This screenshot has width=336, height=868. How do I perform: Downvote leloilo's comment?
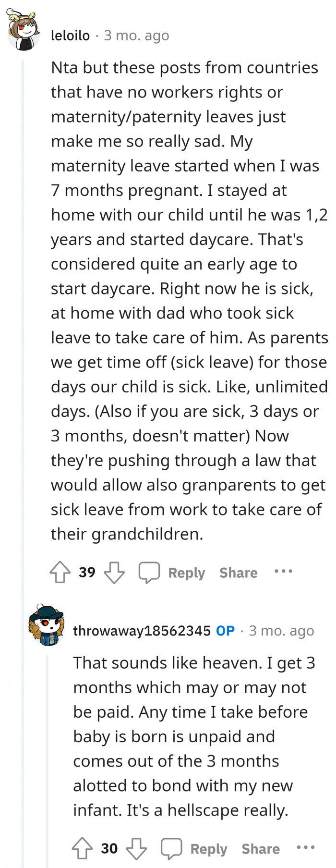tap(114, 572)
